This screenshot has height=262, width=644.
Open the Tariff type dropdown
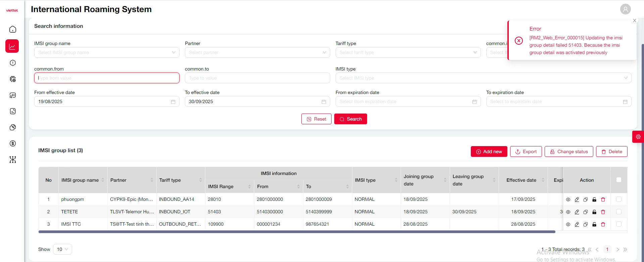tap(408, 53)
